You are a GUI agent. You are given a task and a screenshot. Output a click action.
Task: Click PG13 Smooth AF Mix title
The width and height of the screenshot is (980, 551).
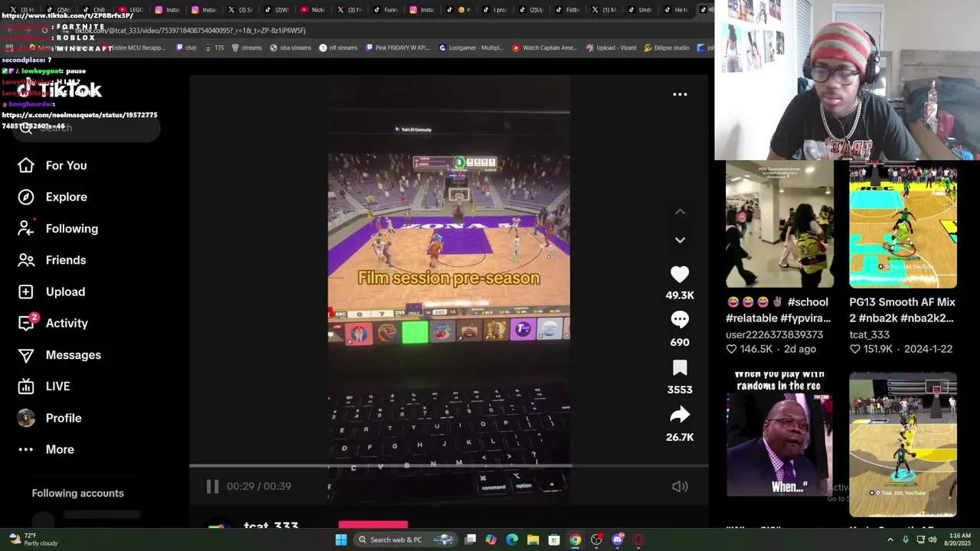tap(902, 310)
